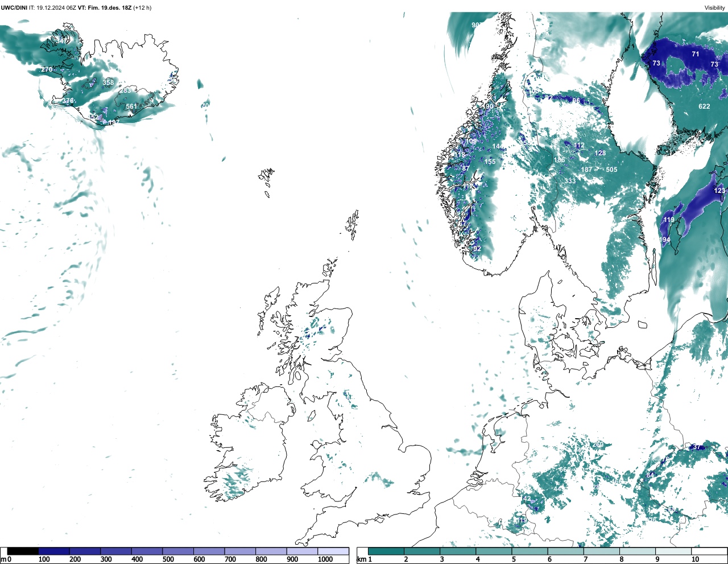Click the value '94' near Baltic island
The width and height of the screenshot is (728, 564).
pos(666,240)
